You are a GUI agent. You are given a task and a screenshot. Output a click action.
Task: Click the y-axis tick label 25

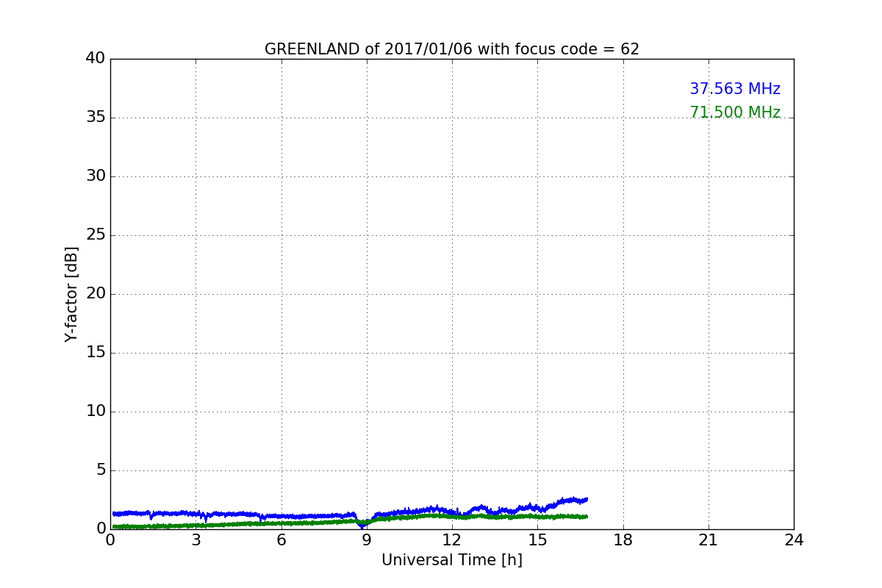coord(96,235)
